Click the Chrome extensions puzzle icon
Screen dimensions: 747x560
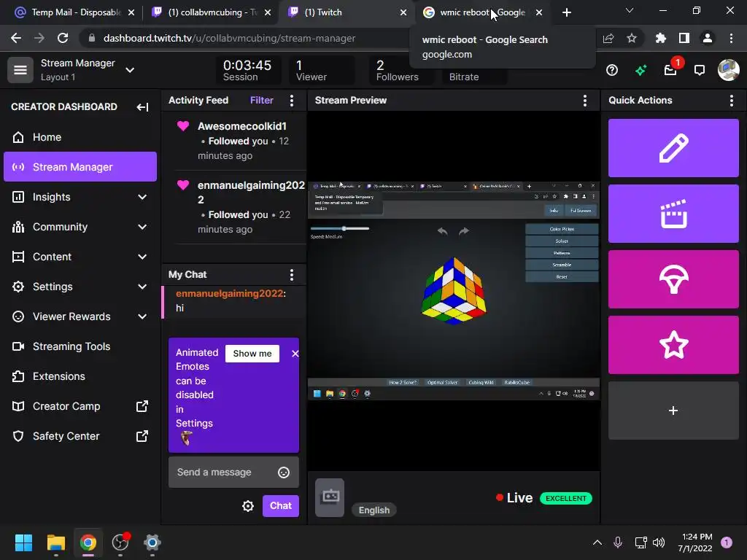coord(660,38)
